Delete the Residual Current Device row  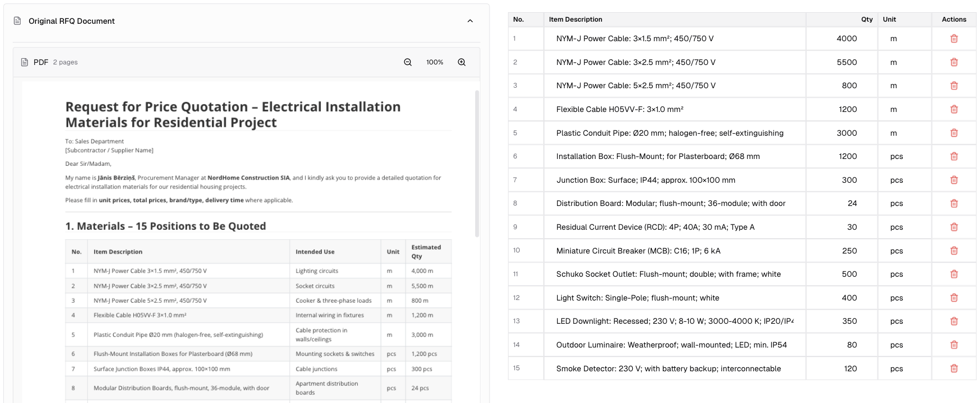954,227
